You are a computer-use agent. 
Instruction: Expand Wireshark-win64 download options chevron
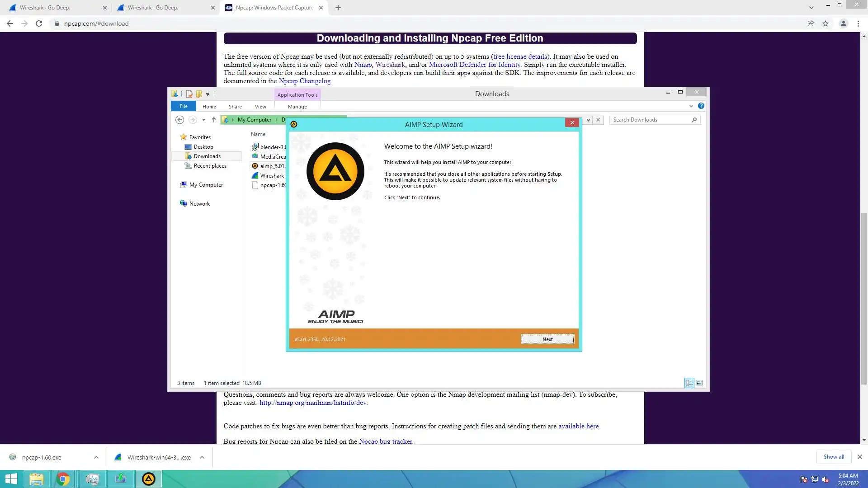pyautogui.click(x=202, y=457)
